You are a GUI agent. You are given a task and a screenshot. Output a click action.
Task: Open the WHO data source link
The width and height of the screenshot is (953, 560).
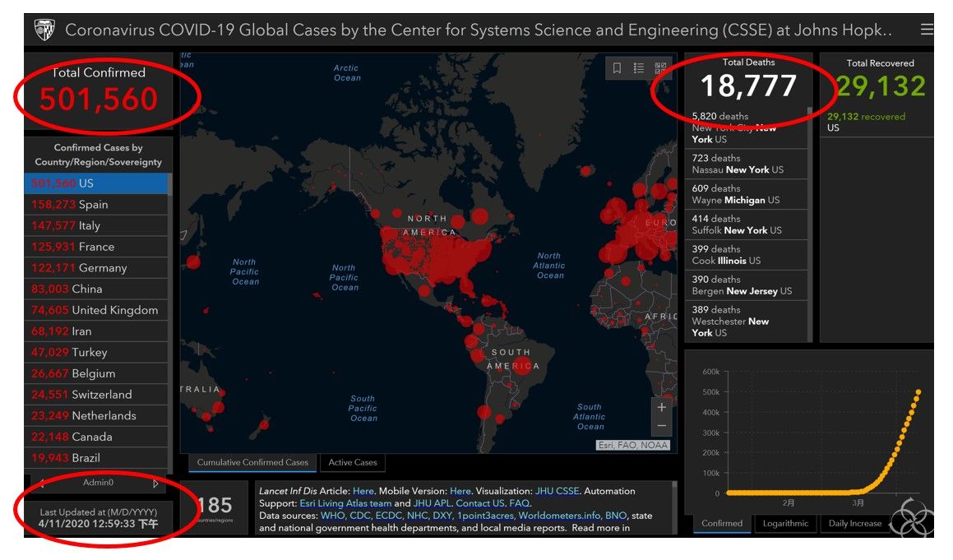coord(332,516)
